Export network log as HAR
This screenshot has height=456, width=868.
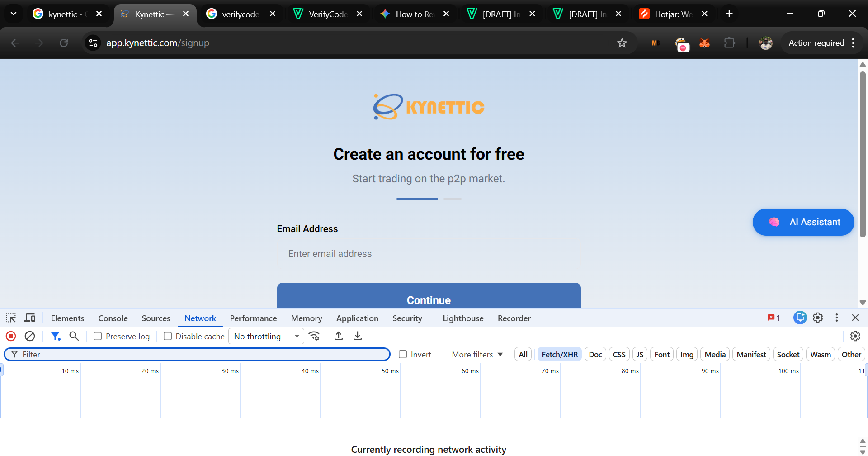358,336
